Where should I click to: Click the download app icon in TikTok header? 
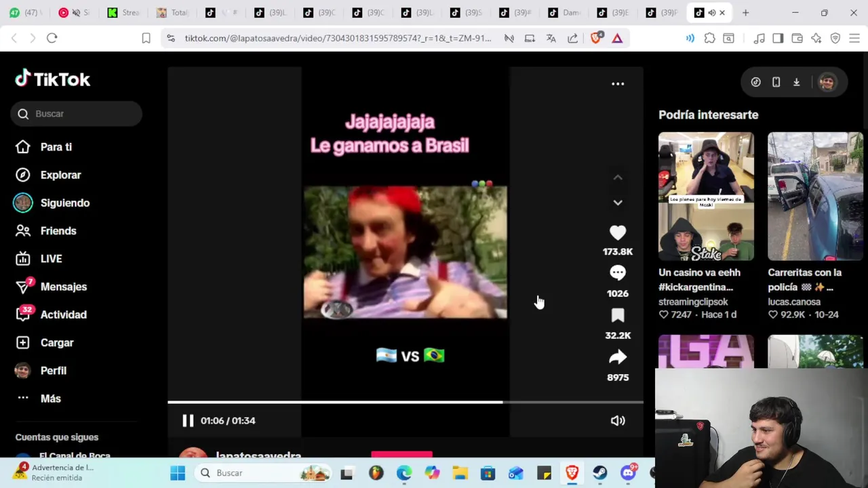click(797, 82)
